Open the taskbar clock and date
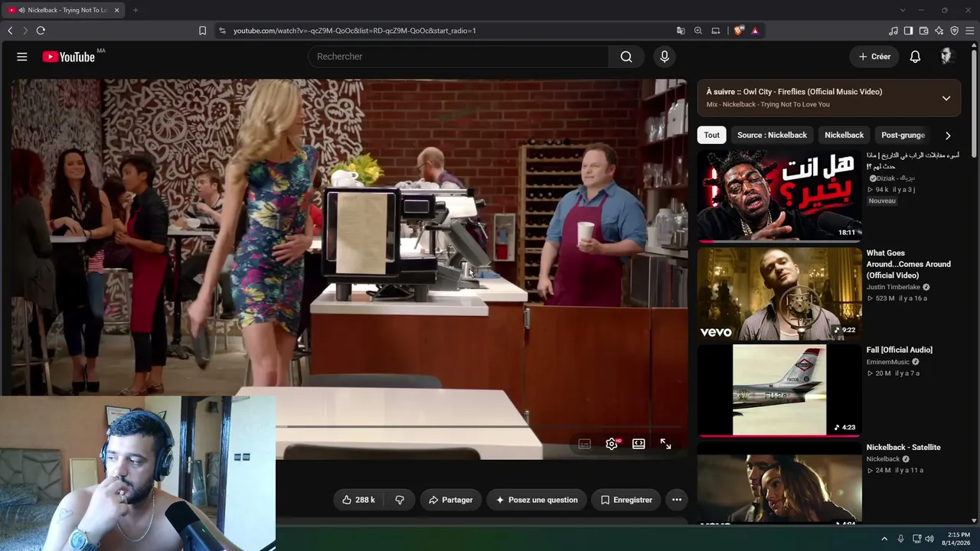Screen dimensions: 980x551 tap(958, 539)
